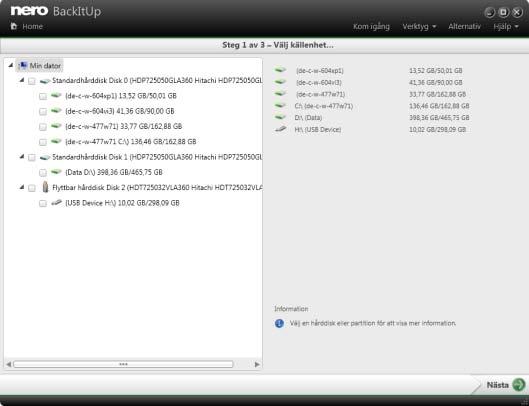Viewport: 529px width, 406px height.
Task: Click partition icon beside de-c-w-477w71 C:\ tree row
Action: [56, 141]
